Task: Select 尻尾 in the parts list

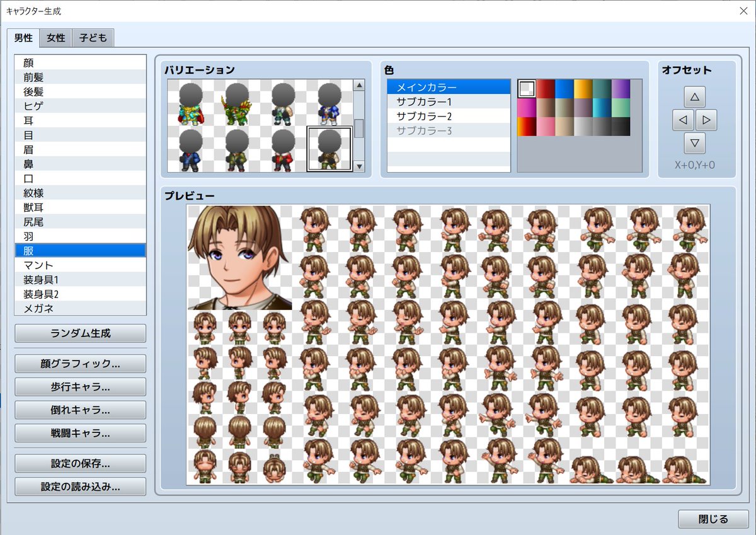Action: [80, 222]
